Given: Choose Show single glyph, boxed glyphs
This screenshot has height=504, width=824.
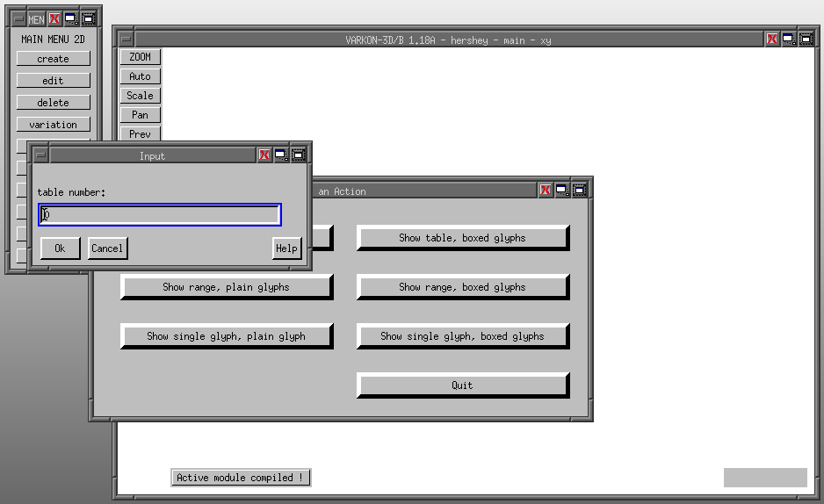Looking at the screenshot, I should click(462, 336).
